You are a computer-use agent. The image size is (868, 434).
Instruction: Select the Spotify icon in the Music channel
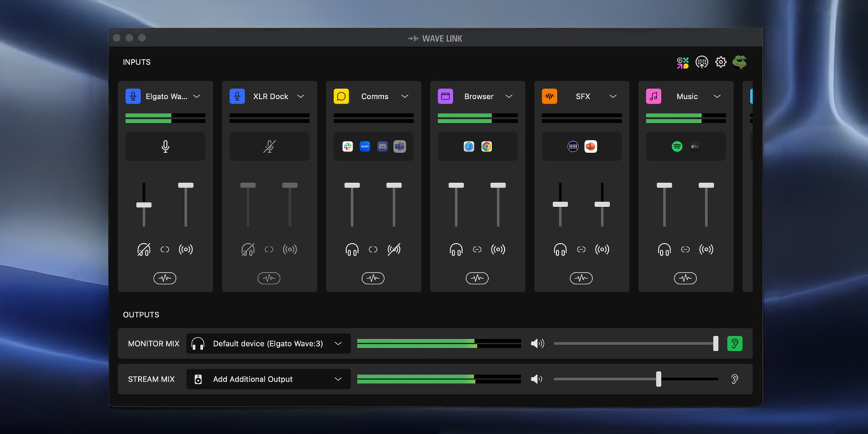click(677, 146)
